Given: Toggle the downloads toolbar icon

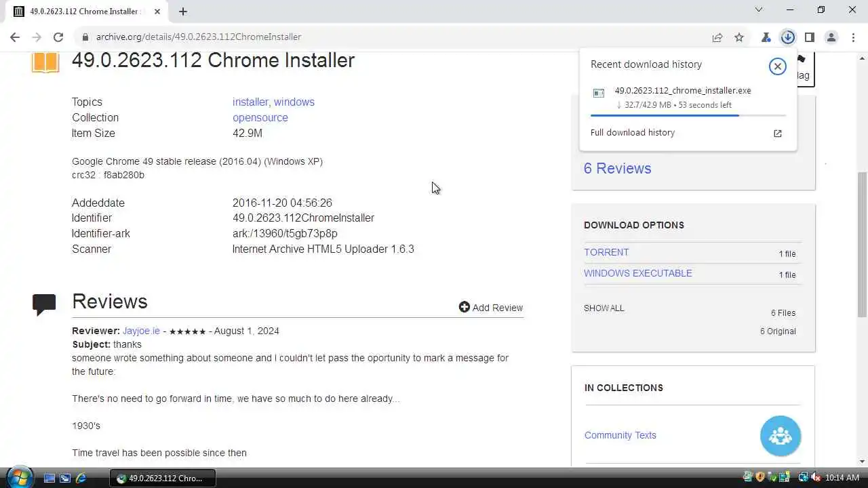Looking at the screenshot, I should point(787,37).
